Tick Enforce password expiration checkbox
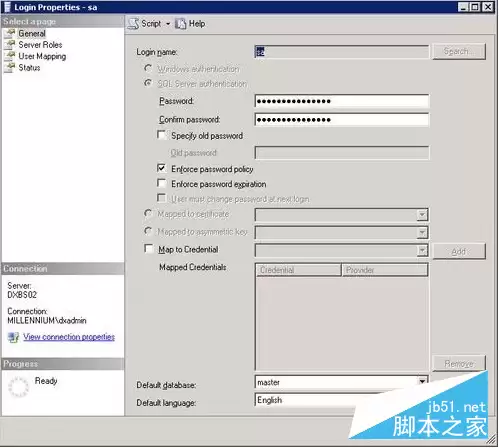The height and width of the screenshot is (448, 499). pyautogui.click(x=161, y=183)
